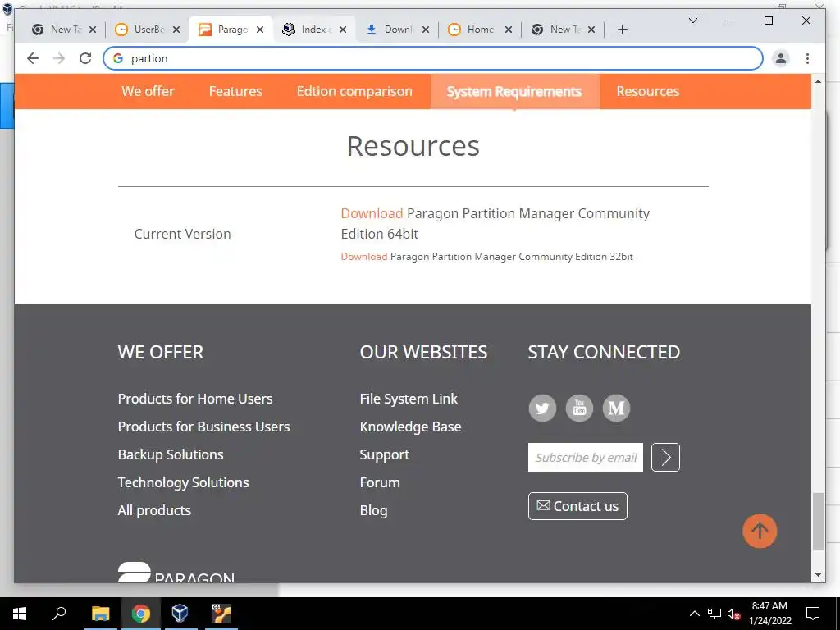The image size is (840, 630).
Task: Download the 32bit Community Edition
Action: [363, 257]
